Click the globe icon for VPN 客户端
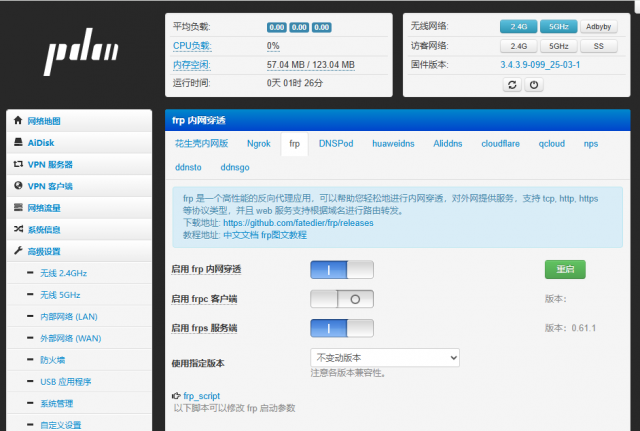The image size is (640, 431). [18, 186]
